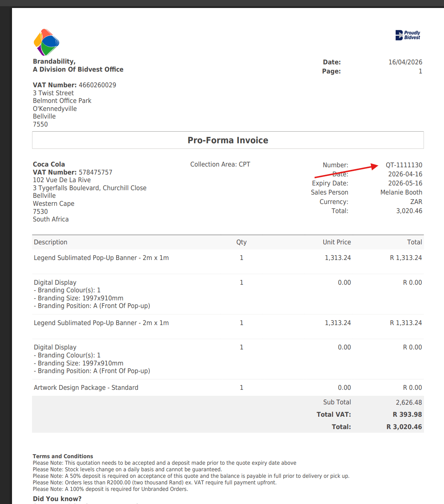The width and height of the screenshot is (444, 504).
Task: Click postal code 7550
Action: pyautogui.click(x=40, y=124)
